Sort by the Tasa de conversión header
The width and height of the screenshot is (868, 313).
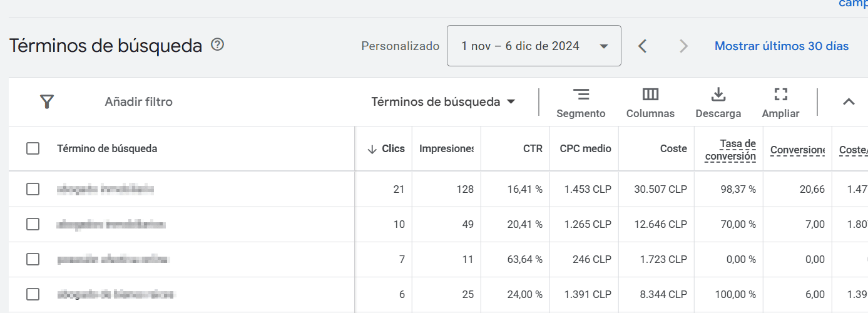click(x=730, y=150)
